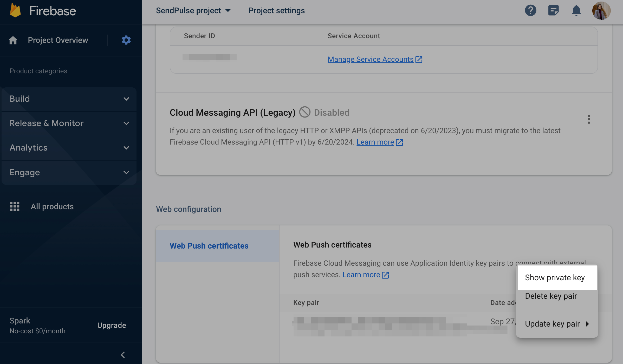Click the Product categories label
623x364 pixels.
(38, 71)
